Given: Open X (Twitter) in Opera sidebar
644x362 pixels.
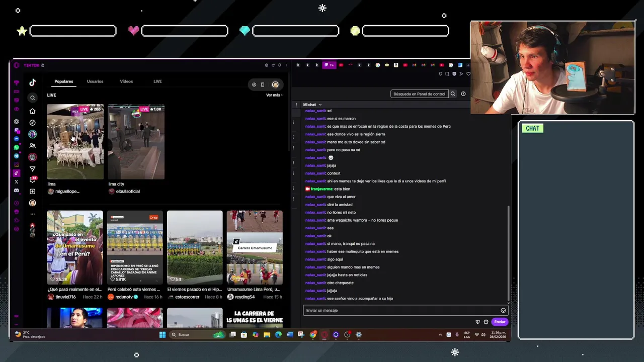Looking at the screenshot, I should pos(17,182).
